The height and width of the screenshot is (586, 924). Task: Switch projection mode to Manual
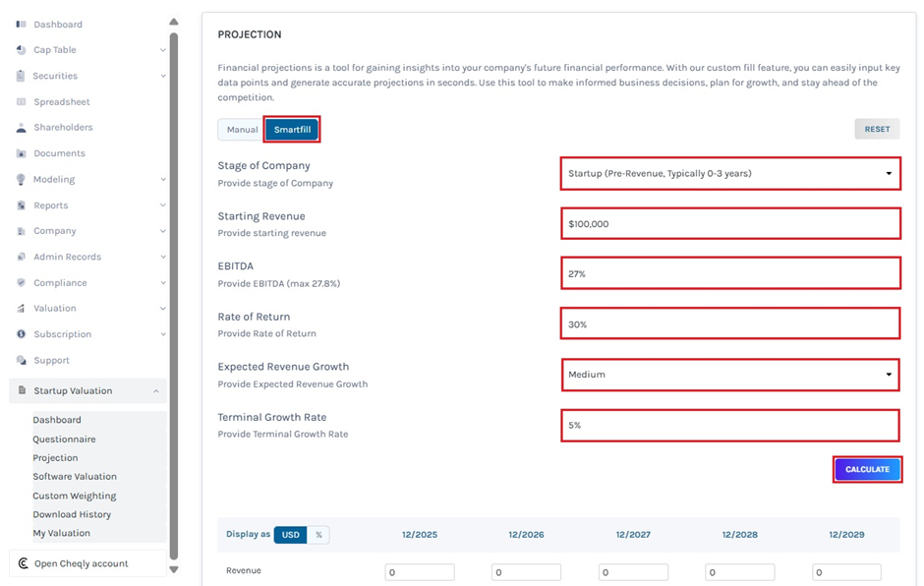(242, 130)
